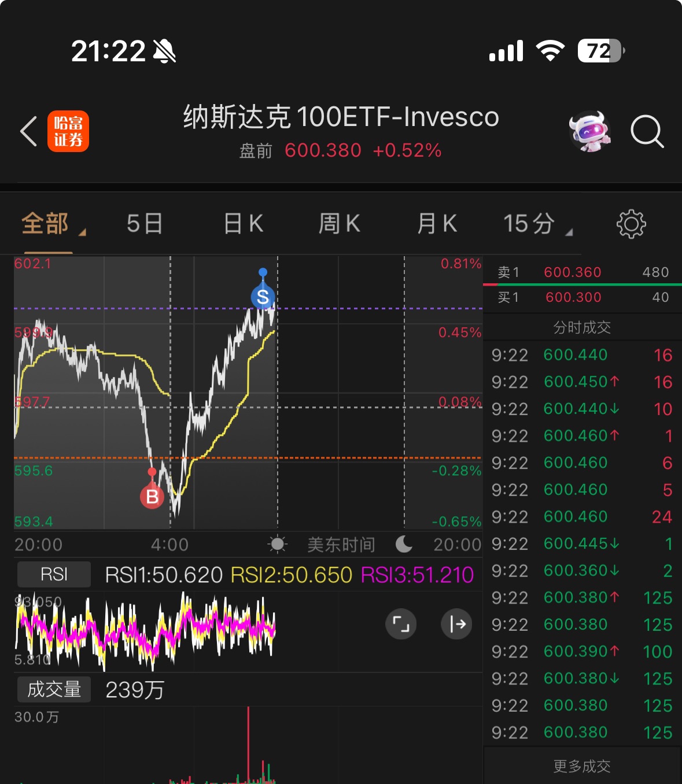Screen dimensions: 682x784
Task: Tap the blue S sell marker
Action: [x=263, y=297]
